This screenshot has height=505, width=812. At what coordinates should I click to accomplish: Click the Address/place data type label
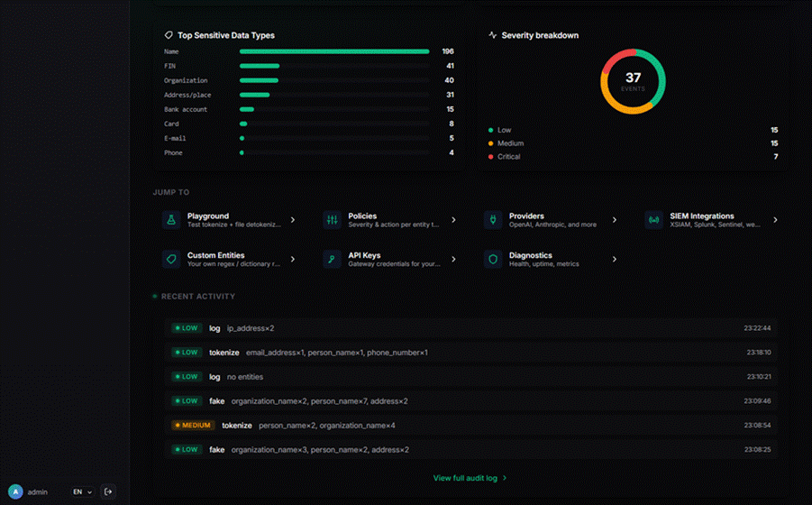187,95
